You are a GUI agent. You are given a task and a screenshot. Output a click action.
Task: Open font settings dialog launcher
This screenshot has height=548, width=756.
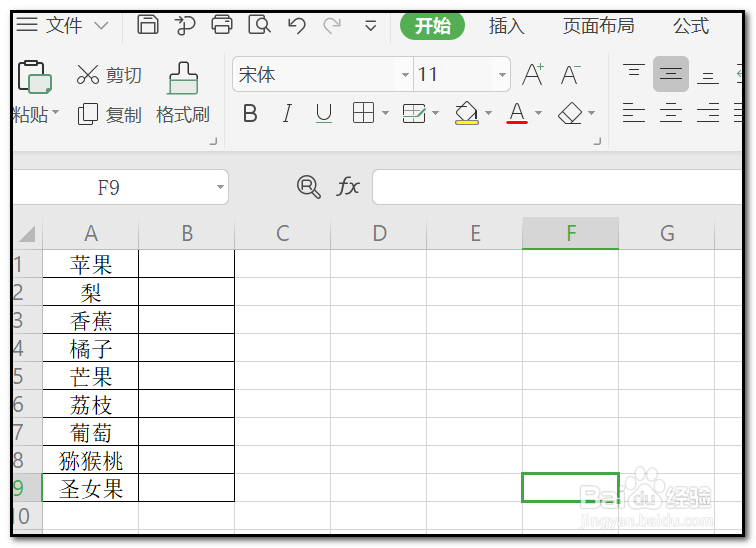click(x=597, y=141)
